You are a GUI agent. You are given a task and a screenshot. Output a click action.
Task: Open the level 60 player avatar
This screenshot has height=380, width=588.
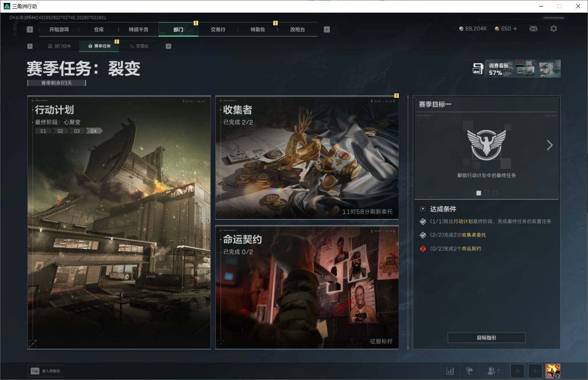point(553,371)
